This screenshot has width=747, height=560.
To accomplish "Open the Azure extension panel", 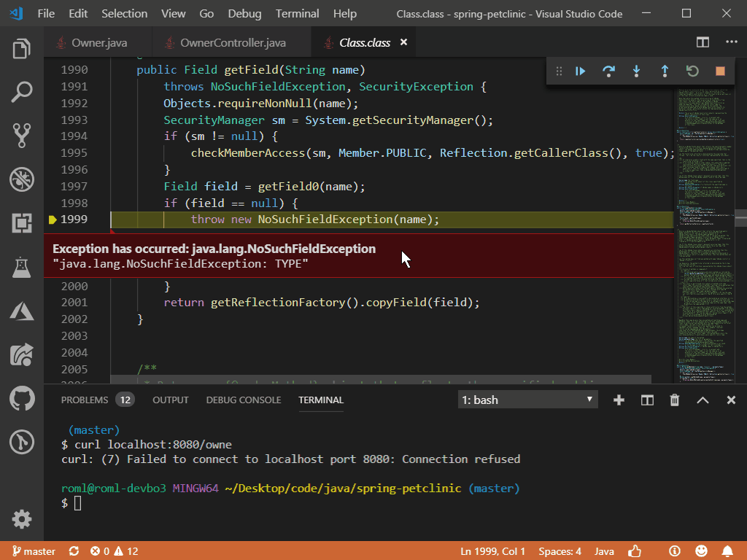I will 21,311.
